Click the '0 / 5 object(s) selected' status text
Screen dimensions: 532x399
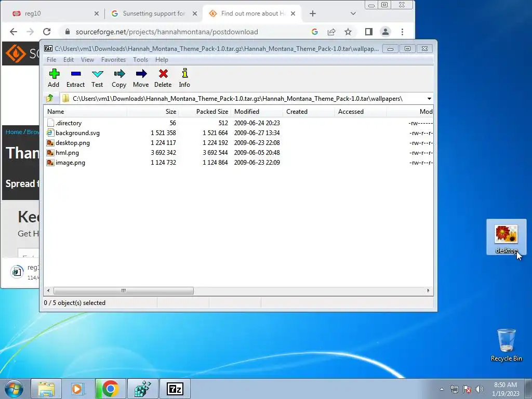pos(75,303)
